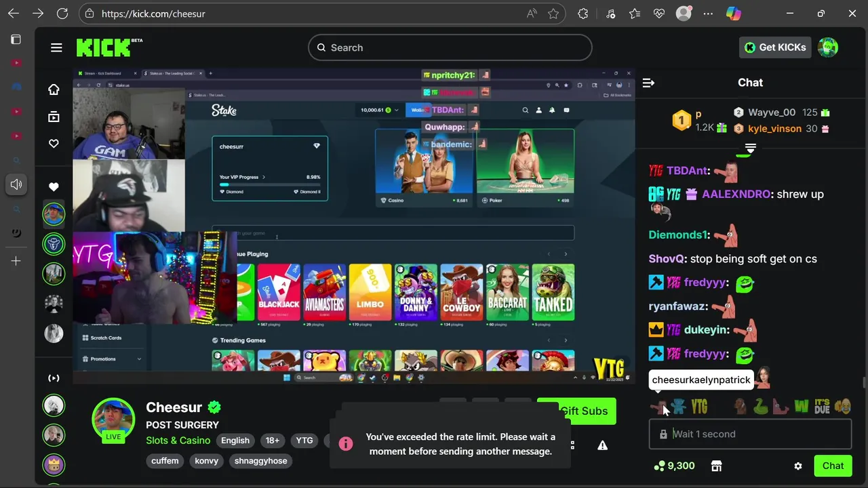868x488 pixels.
Task: Open Wayvve_00 leaderboard entry
Action: [781, 113]
